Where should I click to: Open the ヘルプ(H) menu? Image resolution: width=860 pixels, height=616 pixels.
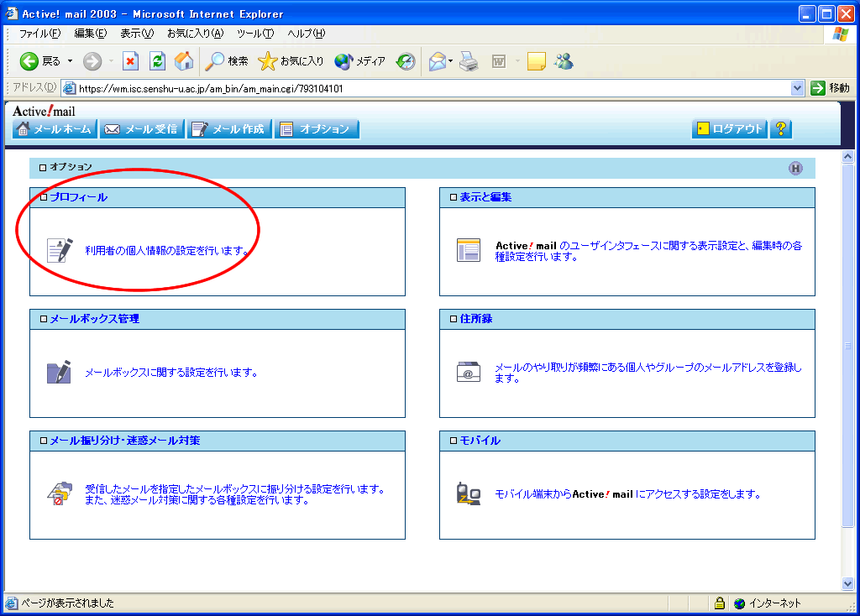coord(306,34)
